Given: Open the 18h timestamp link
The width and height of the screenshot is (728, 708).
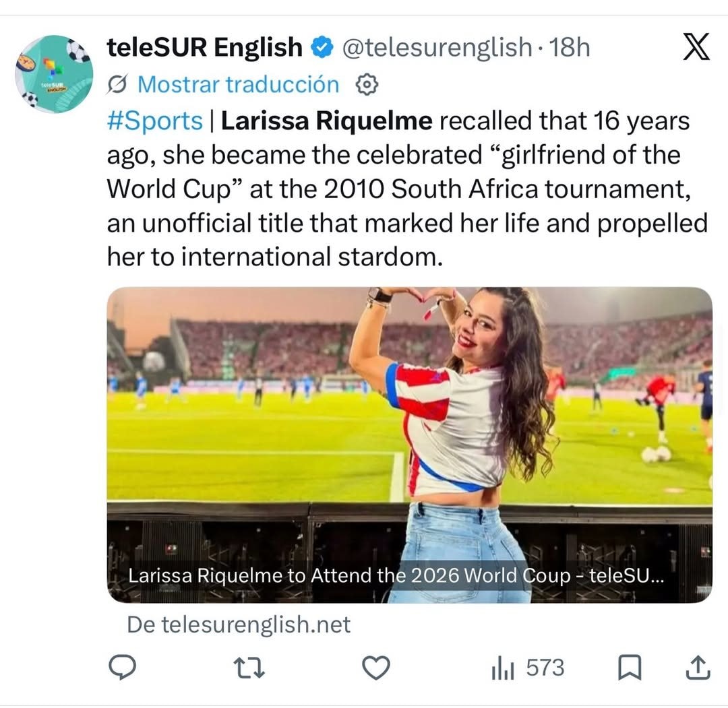Looking at the screenshot, I should pyautogui.click(x=570, y=47).
